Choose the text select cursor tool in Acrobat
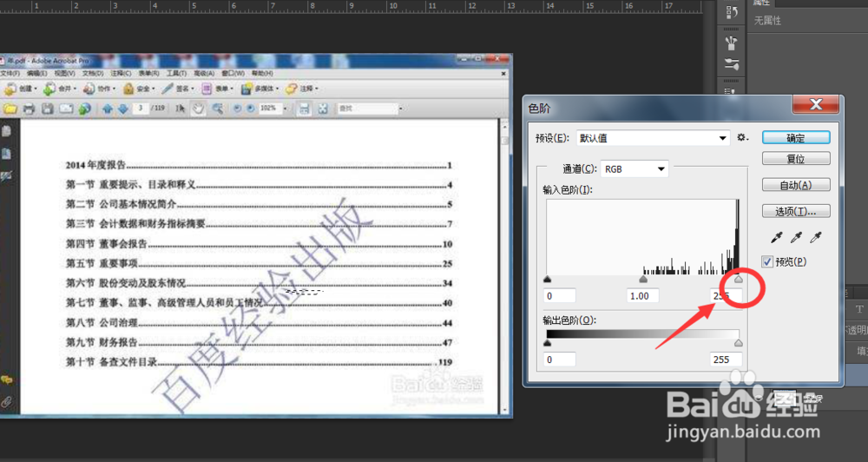The height and width of the screenshot is (462, 868). (x=180, y=109)
